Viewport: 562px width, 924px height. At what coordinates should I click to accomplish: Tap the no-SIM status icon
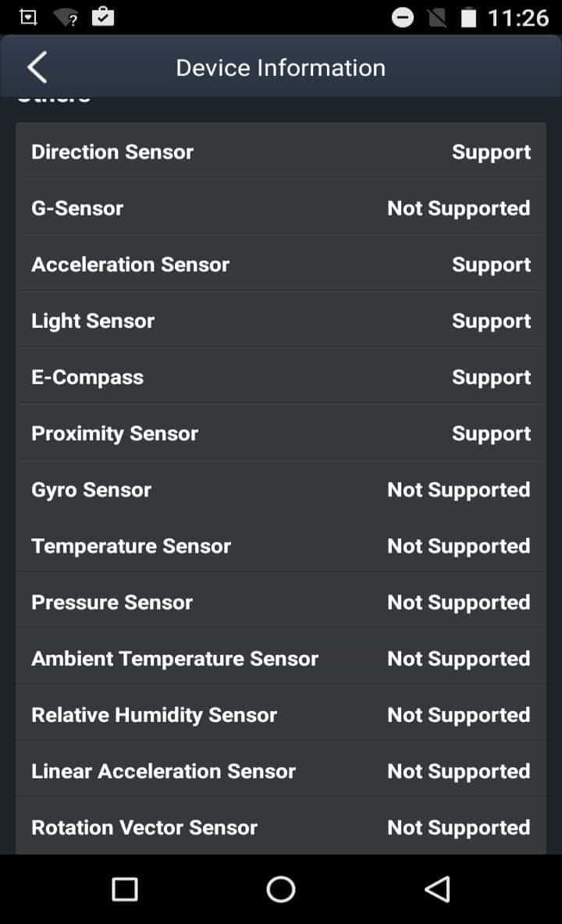click(436, 17)
